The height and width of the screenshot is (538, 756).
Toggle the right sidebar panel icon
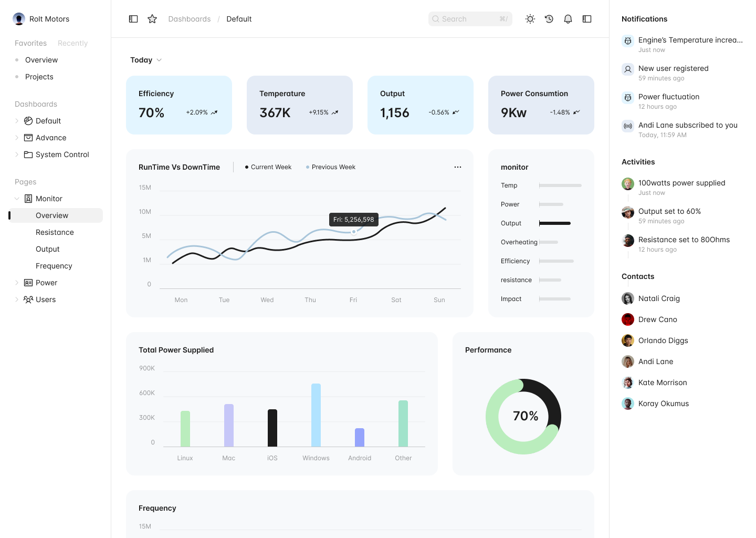point(587,19)
